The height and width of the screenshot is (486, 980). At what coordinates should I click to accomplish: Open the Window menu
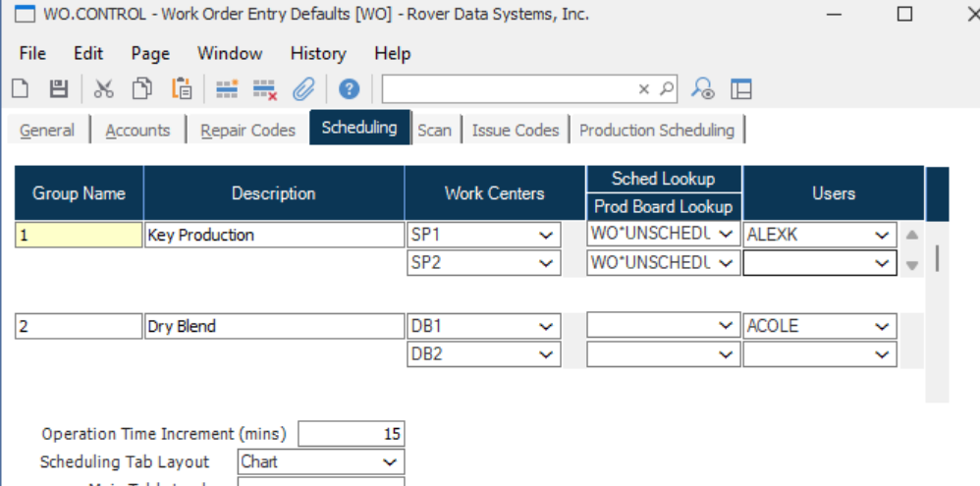230,54
